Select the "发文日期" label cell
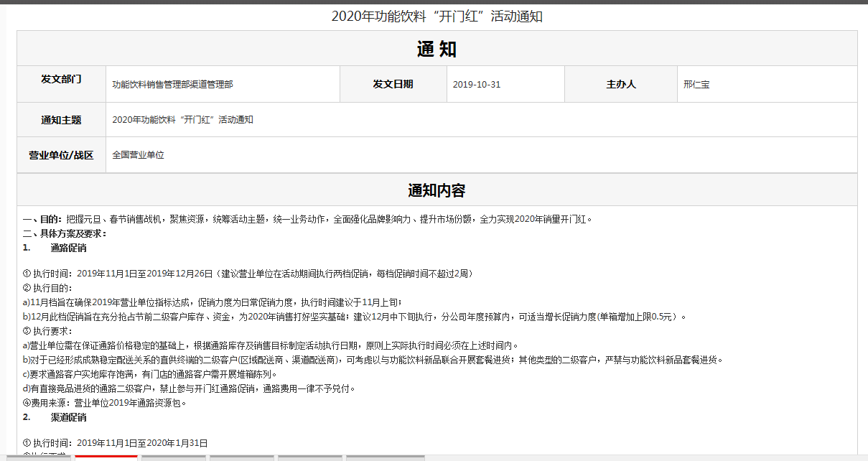 393,84
